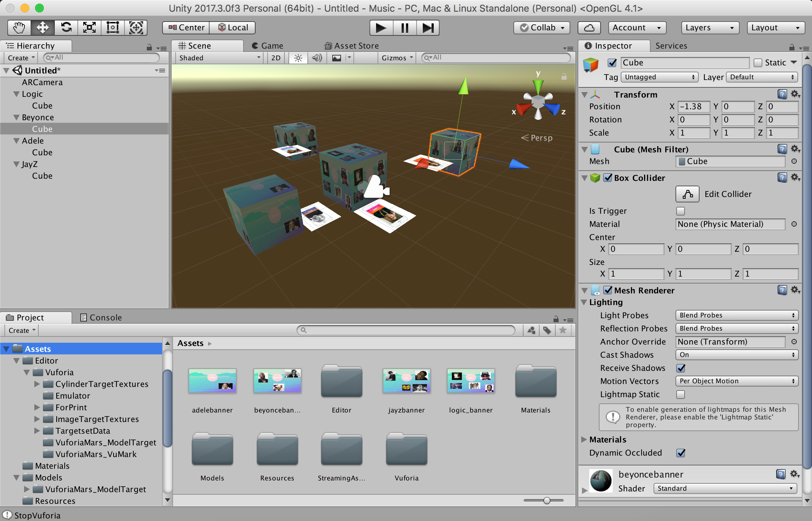Toggle the Center pivot button
Viewport: 812px width, 521px height.
(186, 28)
